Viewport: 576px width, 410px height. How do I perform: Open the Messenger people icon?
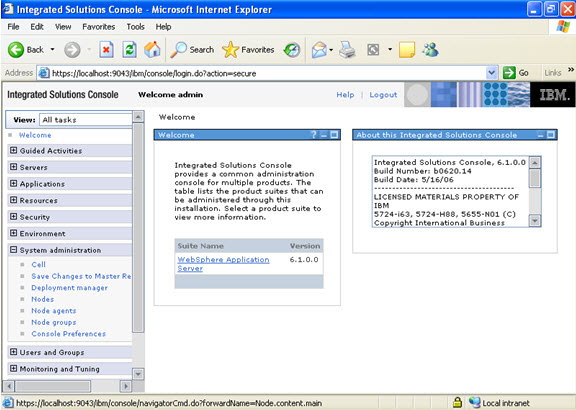(x=430, y=50)
